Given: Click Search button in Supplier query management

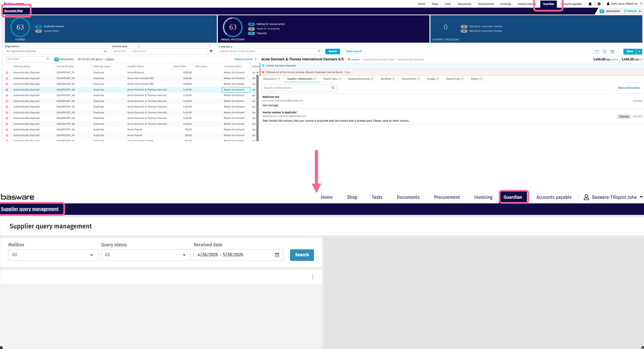Looking at the screenshot, I should coord(302,255).
